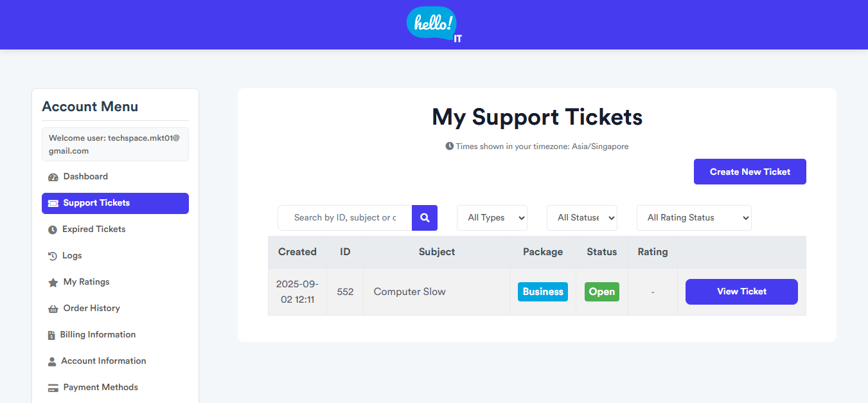This screenshot has height=403, width=868.
Task: Click the Account Information person icon
Action: coord(52,361)
